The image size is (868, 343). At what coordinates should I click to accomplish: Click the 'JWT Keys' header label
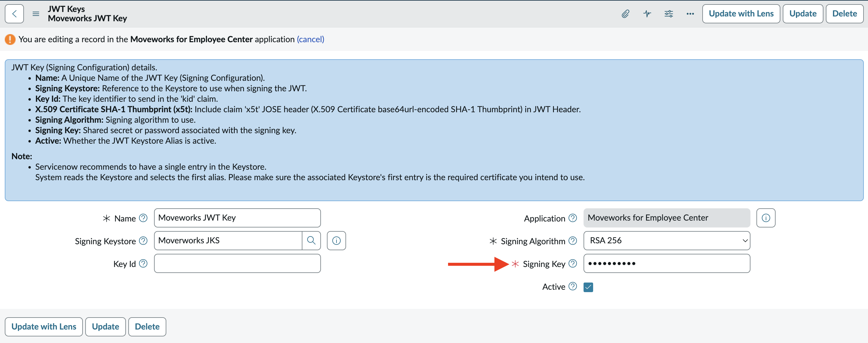point(66,9)
